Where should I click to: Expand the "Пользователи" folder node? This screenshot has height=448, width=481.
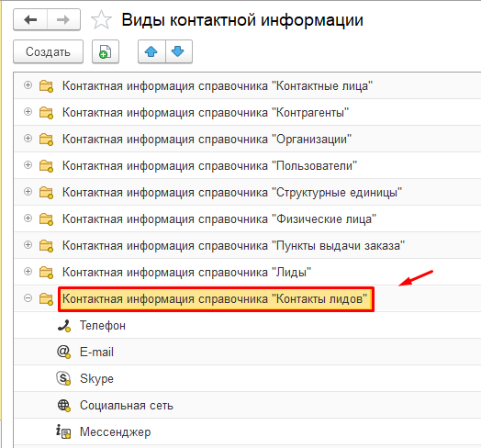[28, 164]
